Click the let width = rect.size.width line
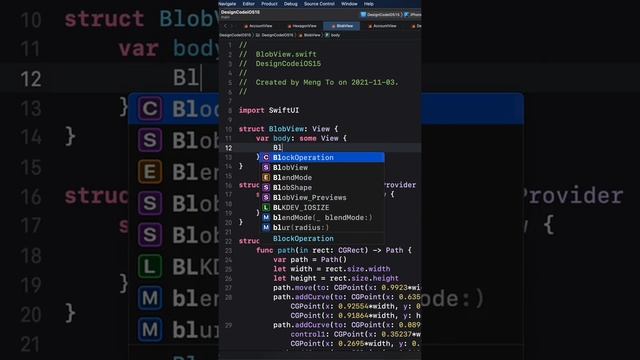 (331, 269)
